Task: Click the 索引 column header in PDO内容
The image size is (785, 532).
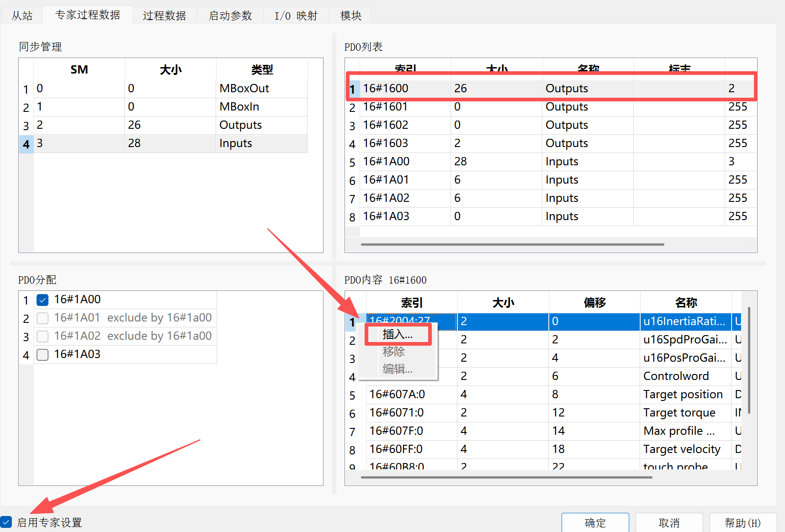Action: click(412, 302)
